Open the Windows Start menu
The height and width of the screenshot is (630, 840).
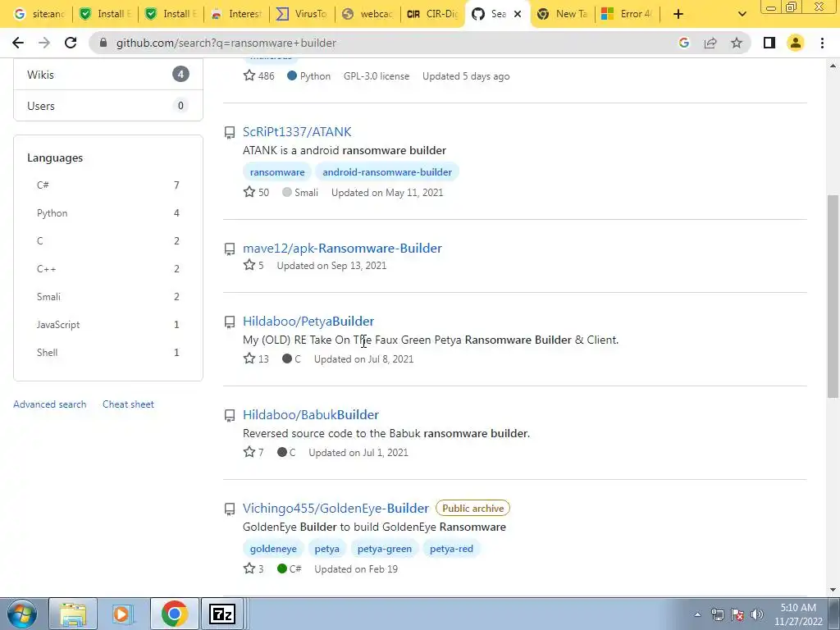coord(21,614)
